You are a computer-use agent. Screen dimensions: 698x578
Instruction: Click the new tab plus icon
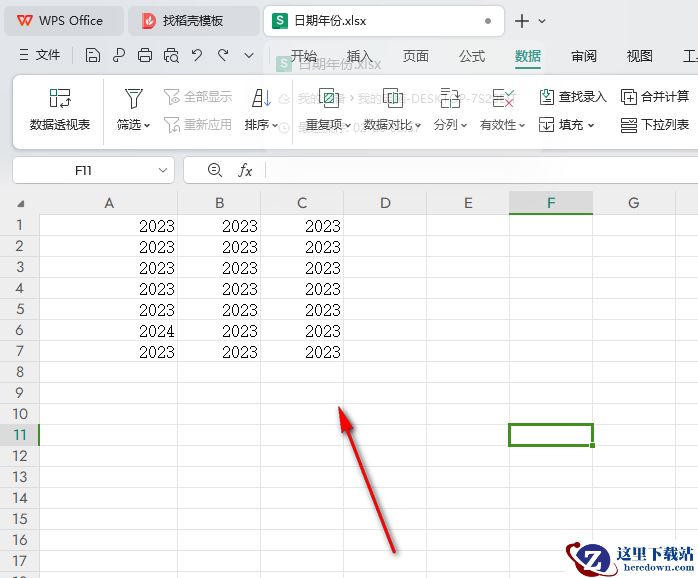point(522,21)
